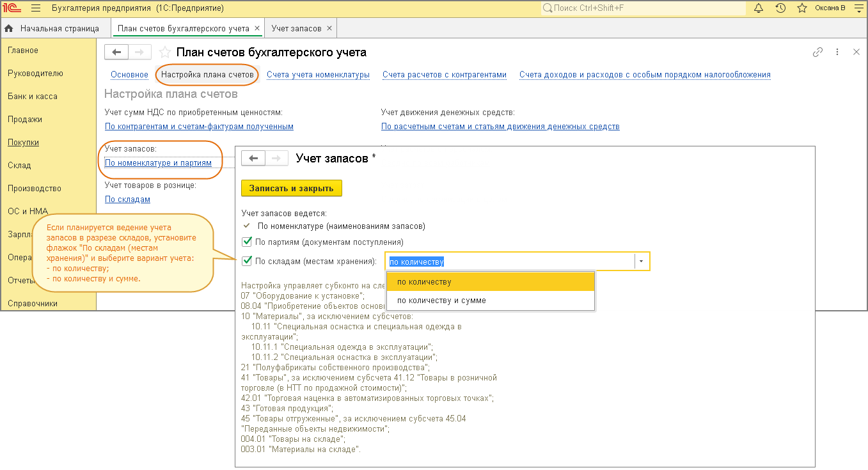Viewport: 868px width, 470px height.
Task: Click line 004.01 "Товары на складе"
Action: (294, 439)
